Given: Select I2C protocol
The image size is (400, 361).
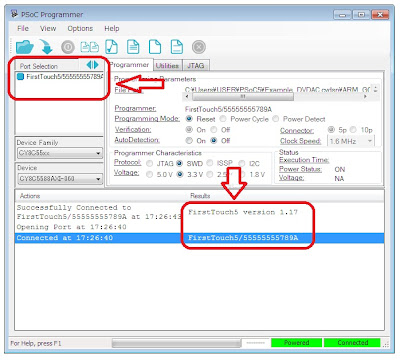Looking at the screenshot, I should point(242,163).
